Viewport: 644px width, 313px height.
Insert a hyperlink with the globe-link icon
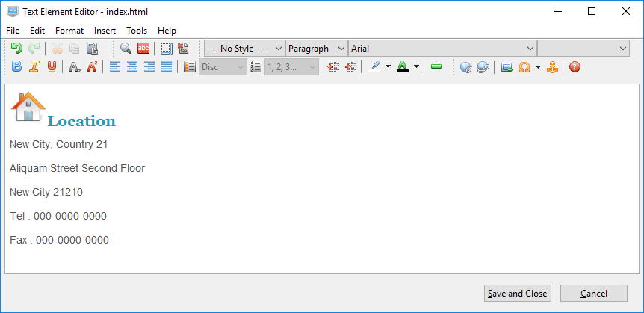(x=465, y=67)
